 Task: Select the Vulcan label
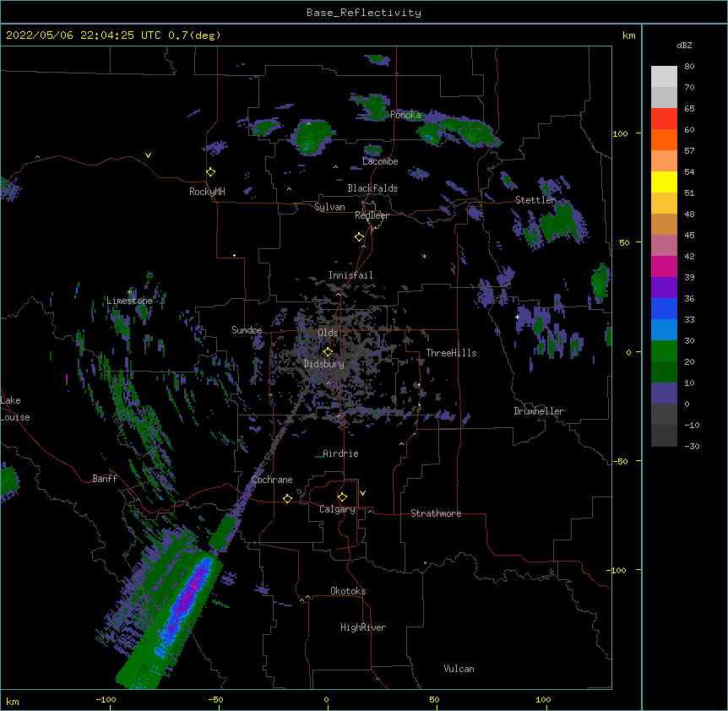pos(459,669)
